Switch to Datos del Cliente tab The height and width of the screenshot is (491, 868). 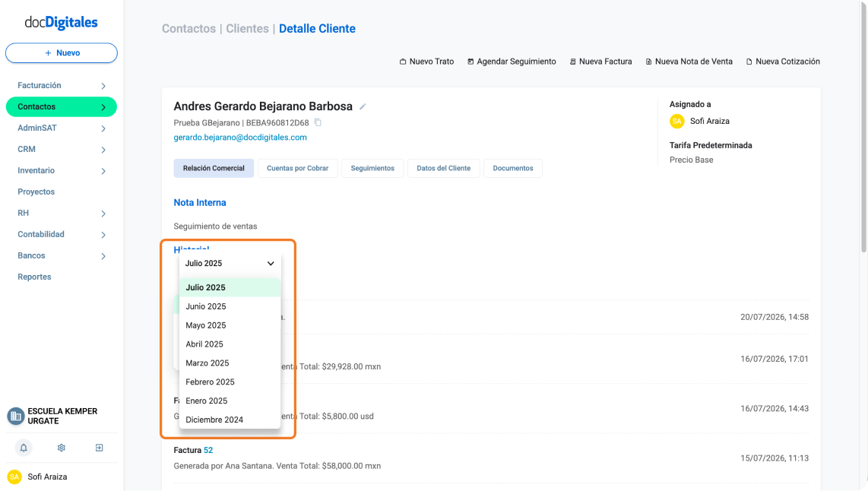pyautogui.click(x=444, y=168)
